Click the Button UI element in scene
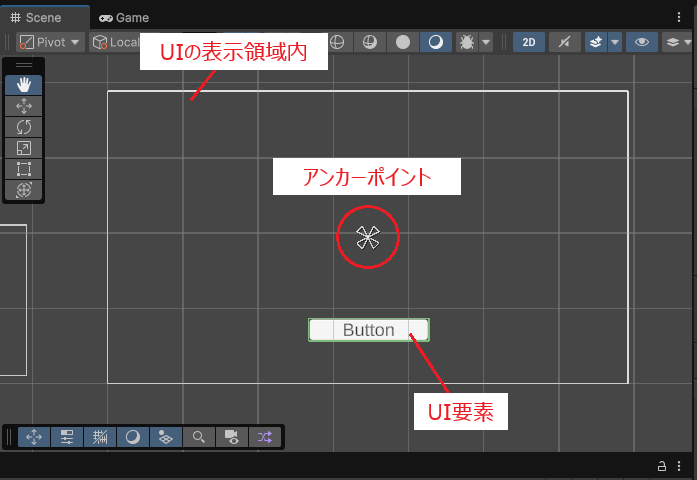This screenshot has width=697, height=480. point(369,330)
